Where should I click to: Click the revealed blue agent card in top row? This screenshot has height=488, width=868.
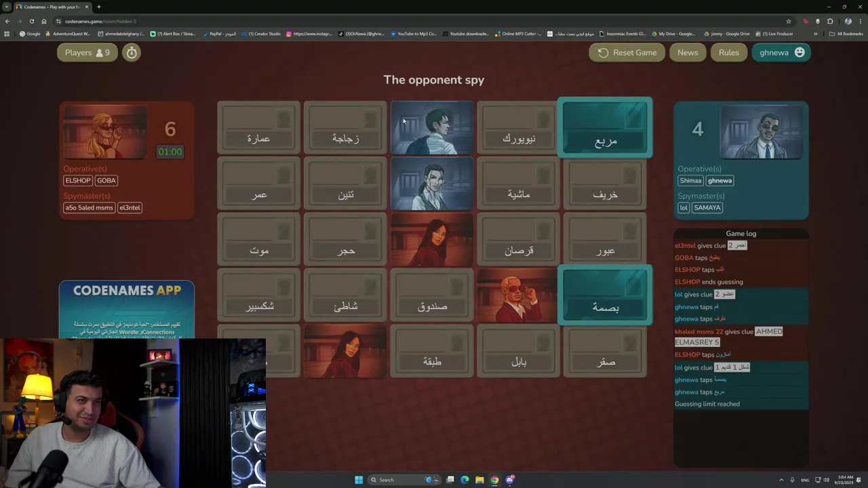click(x=432, y=127)
